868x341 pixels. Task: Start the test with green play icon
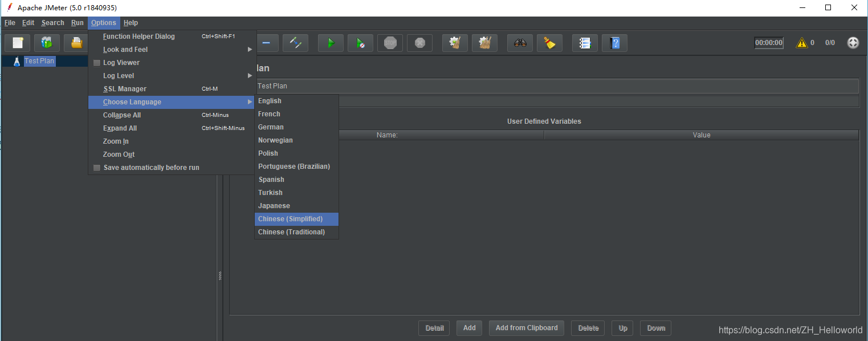331,43
